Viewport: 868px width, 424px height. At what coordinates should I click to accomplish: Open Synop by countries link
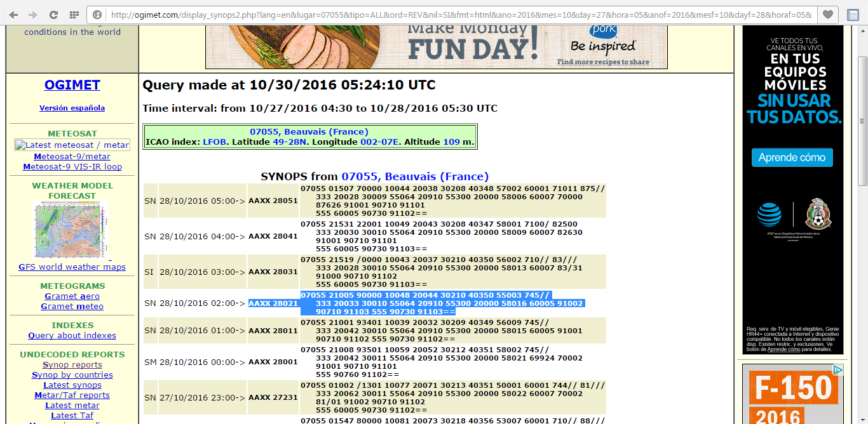tap(72, 375)
